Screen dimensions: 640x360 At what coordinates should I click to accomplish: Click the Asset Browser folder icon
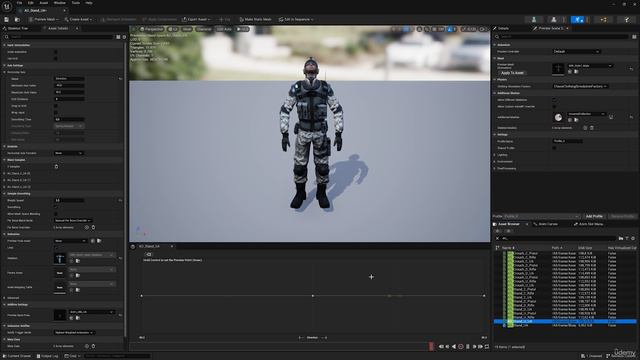coord(621,238)
